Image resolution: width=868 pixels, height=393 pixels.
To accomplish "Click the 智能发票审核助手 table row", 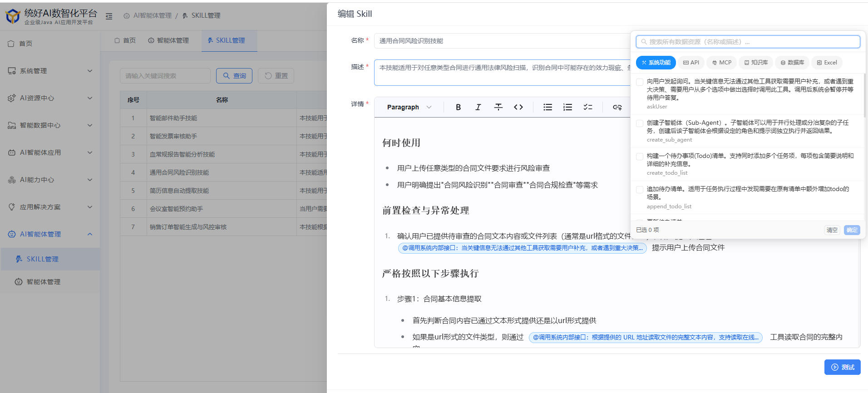I will 223,136.
